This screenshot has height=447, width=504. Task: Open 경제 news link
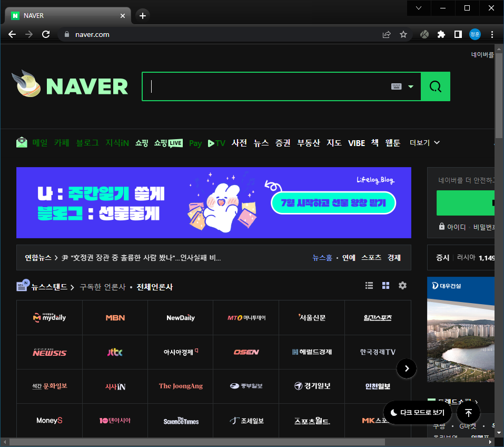(x=394, y=257)
